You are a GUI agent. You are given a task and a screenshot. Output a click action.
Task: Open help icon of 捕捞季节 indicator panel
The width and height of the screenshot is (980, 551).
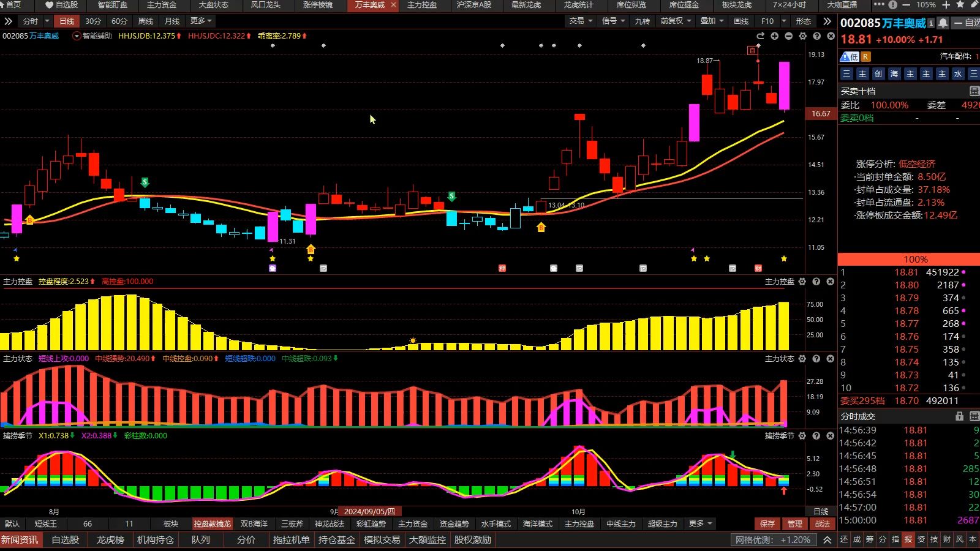[816, 436]
